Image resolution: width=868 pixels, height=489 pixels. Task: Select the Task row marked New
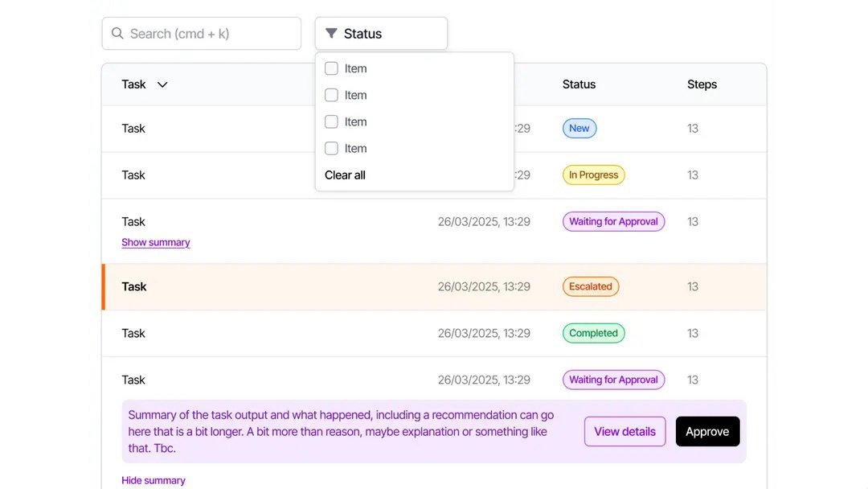click(435, 129)
